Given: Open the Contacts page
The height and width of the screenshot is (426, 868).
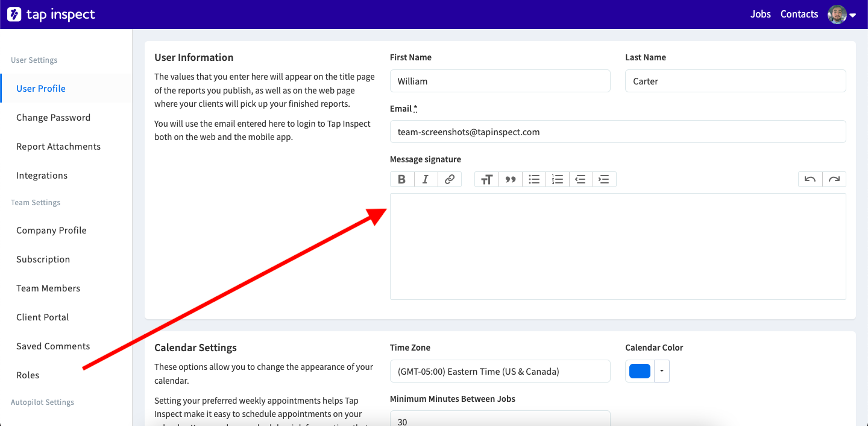Looking at the screenshot, I should 799,14.
